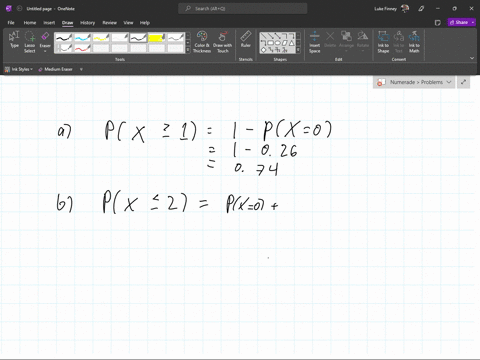The image size is (480, 360).
Task: Click Medium Eraser quick access button
Action: click(x=55, y=69)
